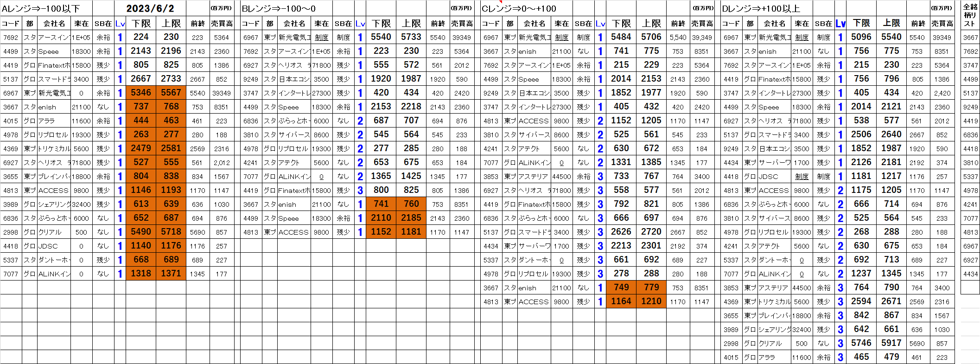Click the 売買高 header in D range
The height and width of the screenshot is (364, 980).
click(x=942, y=23)
